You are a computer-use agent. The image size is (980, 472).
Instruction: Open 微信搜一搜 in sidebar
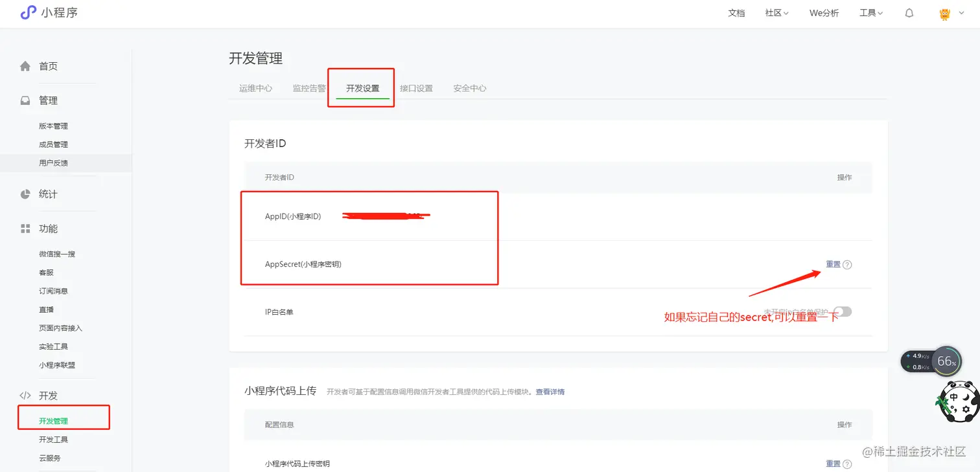pyautogui.click(x=57, y=254)
